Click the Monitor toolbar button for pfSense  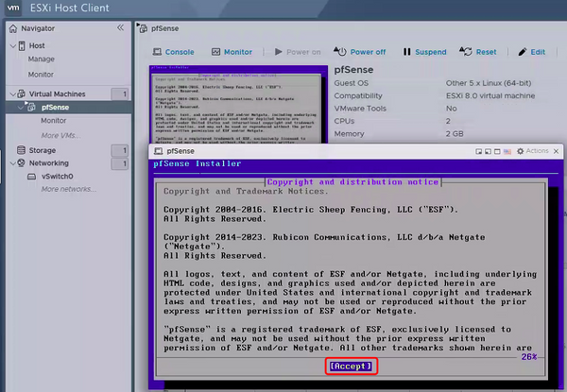click(x=232, y=52)
